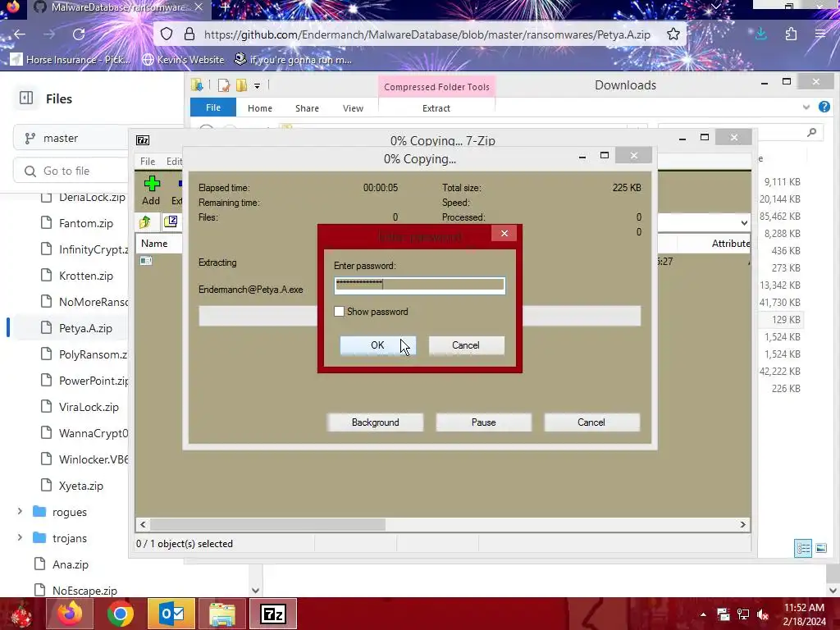840x630 pixels.
Task: Open the 7-Zip address path dropdown
Action: pyautogui.click(x=744, y=222)
